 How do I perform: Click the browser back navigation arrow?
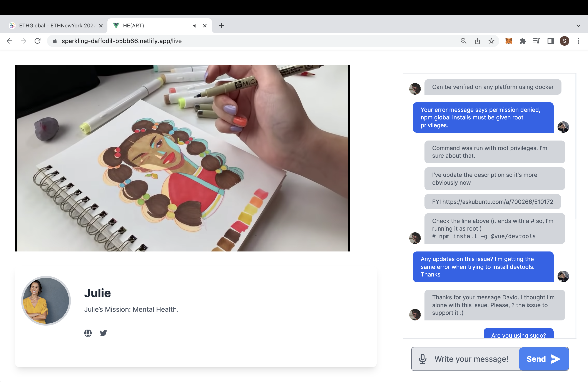(9, 41)
